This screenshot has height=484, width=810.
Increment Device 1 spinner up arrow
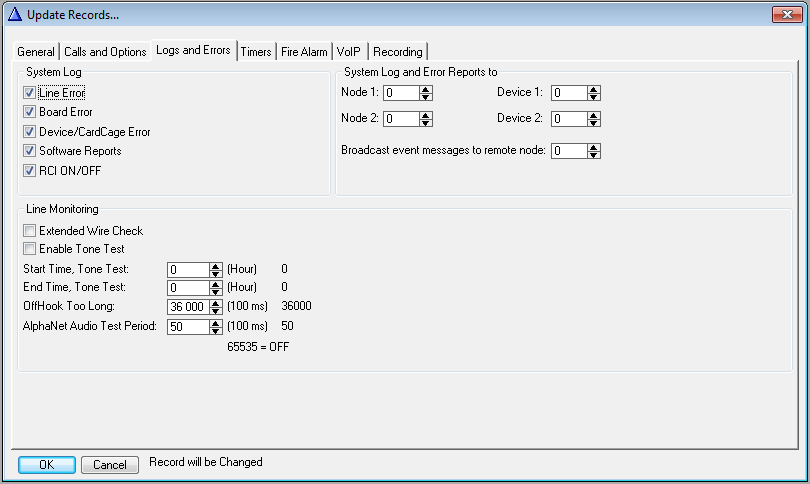coord(594,89)
